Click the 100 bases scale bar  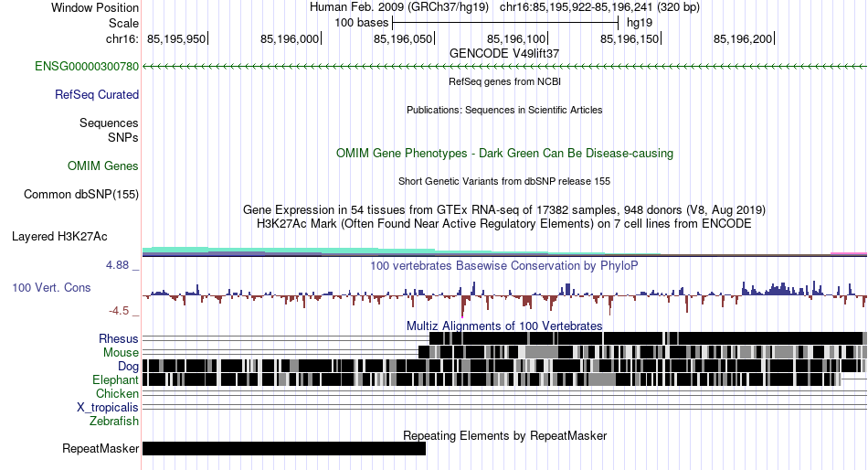[505, 23]
